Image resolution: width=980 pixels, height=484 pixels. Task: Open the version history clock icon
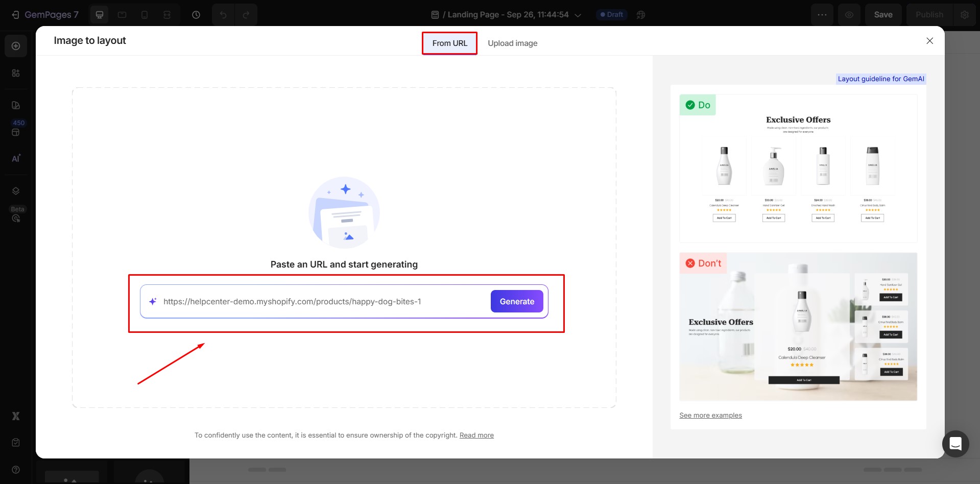196,15
